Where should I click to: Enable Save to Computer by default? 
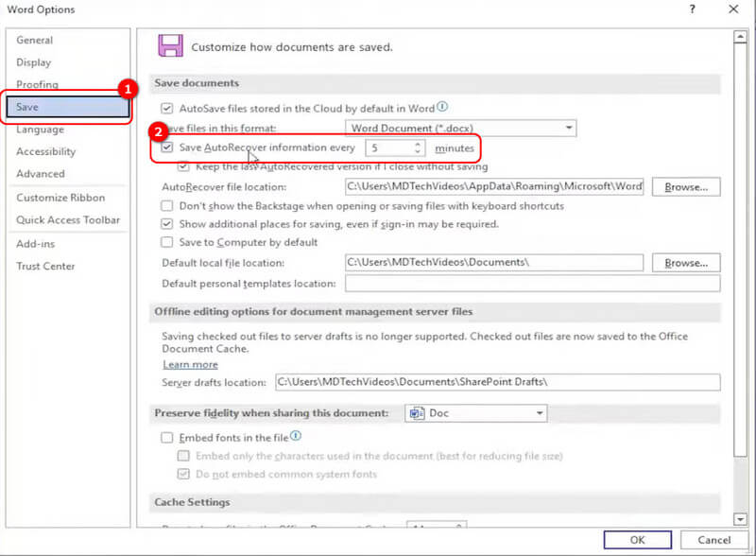[x=167, y=242]
